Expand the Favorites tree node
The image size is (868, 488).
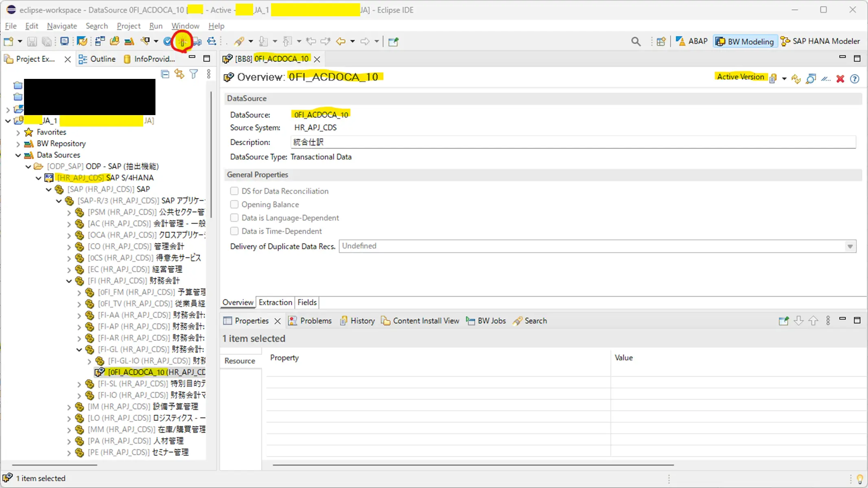click(18, 133)
